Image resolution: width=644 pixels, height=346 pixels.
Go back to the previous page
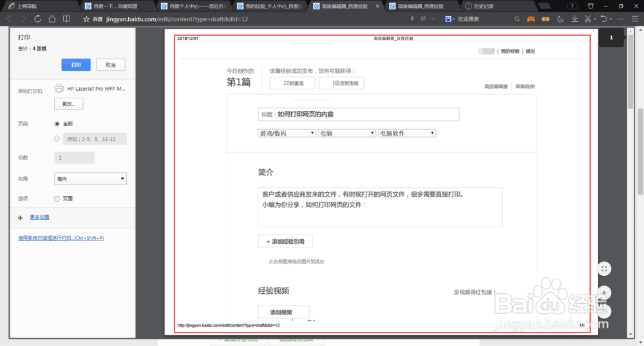9,19
